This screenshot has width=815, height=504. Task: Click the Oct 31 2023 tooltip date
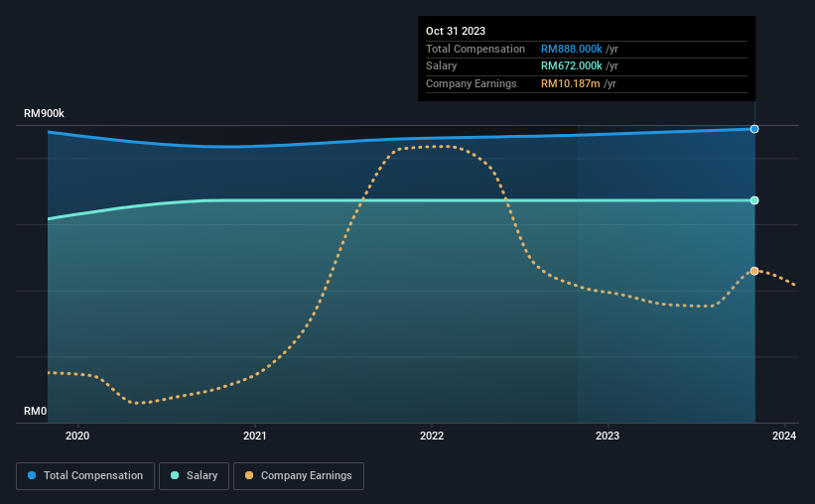pyautogui.click(x=456, y=31)
